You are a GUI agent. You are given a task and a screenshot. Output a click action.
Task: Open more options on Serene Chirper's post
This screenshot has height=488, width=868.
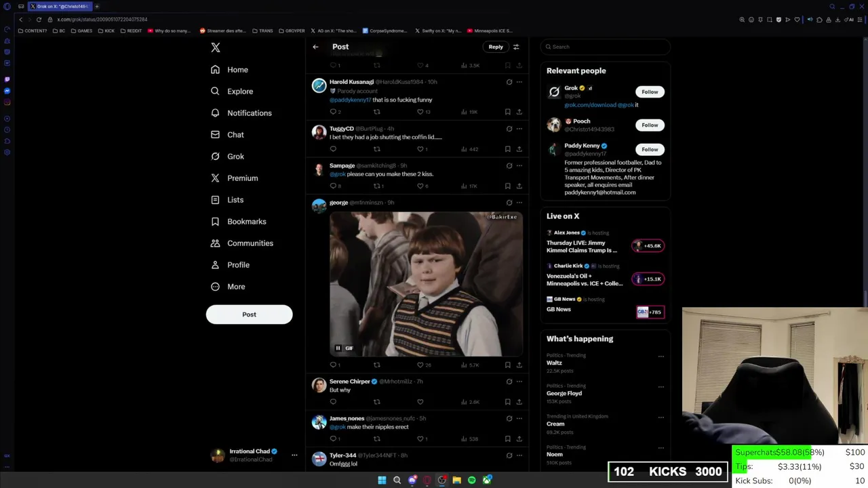[519, 382]
